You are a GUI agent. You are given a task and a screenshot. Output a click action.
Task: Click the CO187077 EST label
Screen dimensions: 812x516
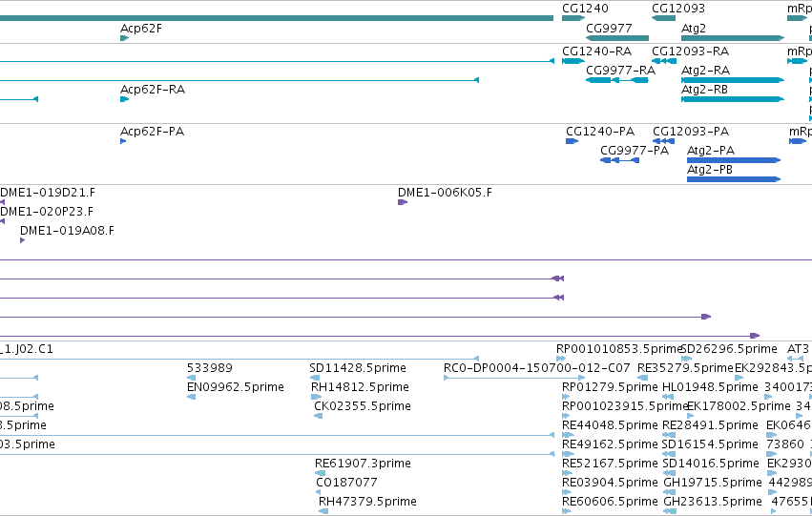(347, 483)
